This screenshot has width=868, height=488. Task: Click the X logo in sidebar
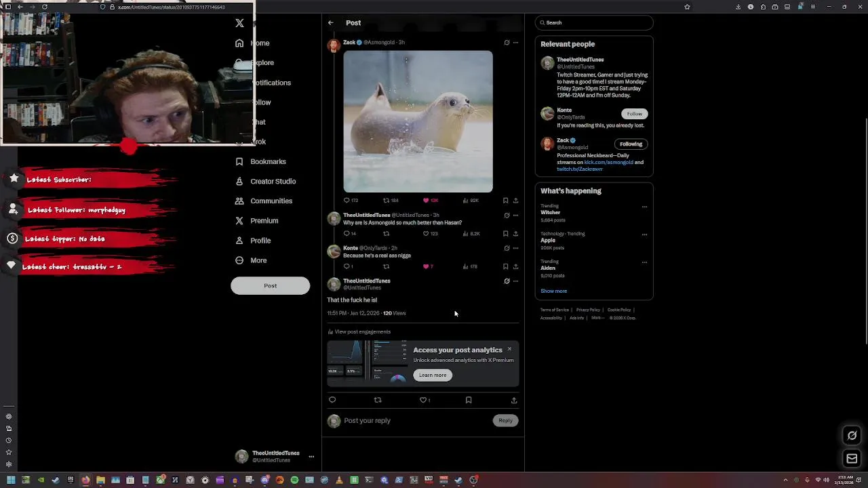[239, 23]
